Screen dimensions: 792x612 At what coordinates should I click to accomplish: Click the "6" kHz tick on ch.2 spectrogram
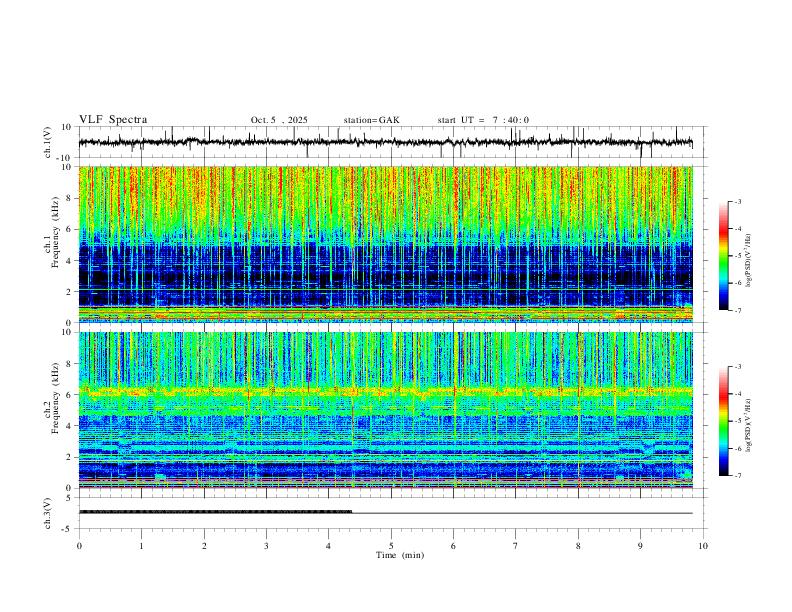click(70, 395)
